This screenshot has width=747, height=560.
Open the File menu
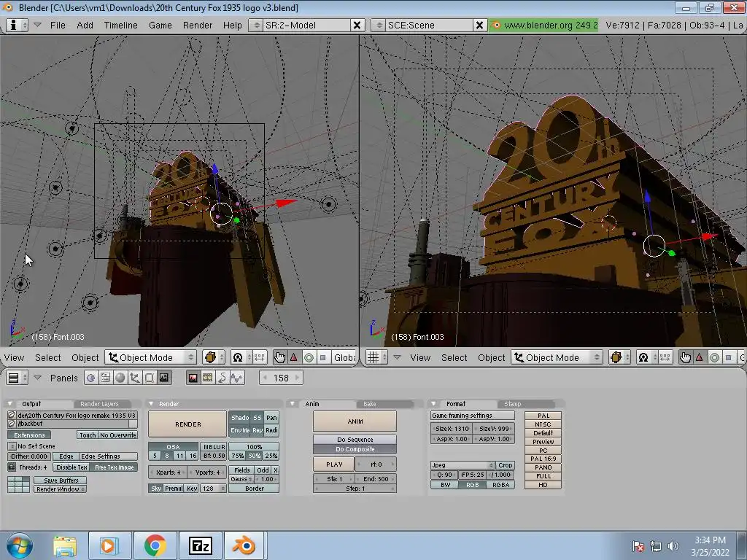point(58,26)
